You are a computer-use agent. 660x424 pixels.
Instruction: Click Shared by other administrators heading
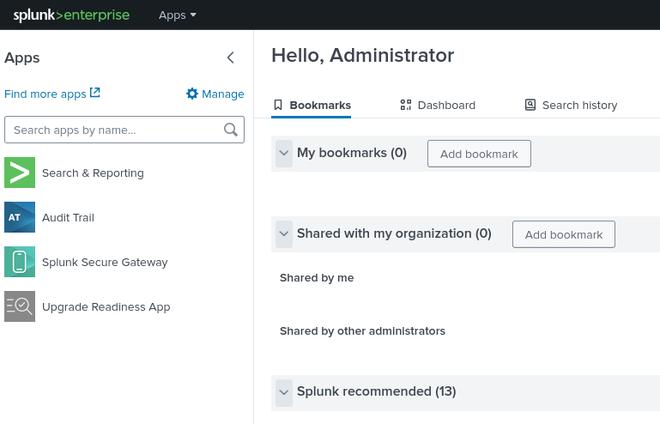(x=362, y=331)
